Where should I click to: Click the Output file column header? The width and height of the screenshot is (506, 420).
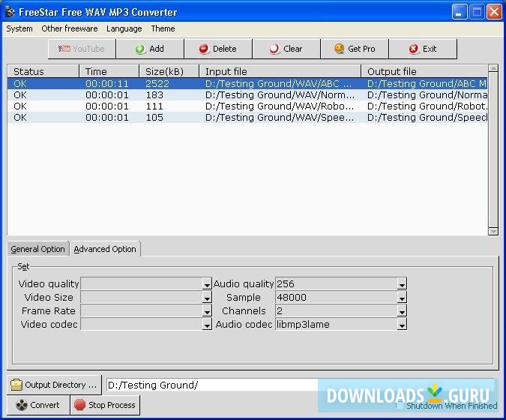pyautogui.click(x=424, y=71)
